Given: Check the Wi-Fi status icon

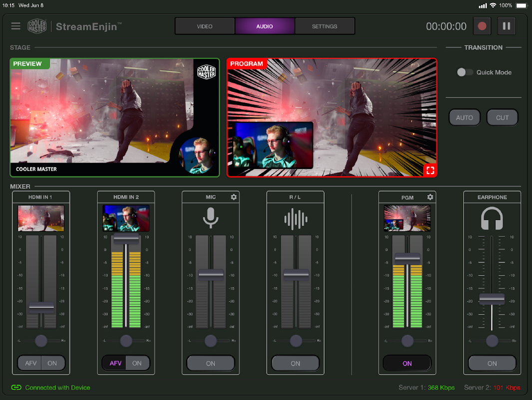Looking at the screenshot, I should click(x=493, y=5).
